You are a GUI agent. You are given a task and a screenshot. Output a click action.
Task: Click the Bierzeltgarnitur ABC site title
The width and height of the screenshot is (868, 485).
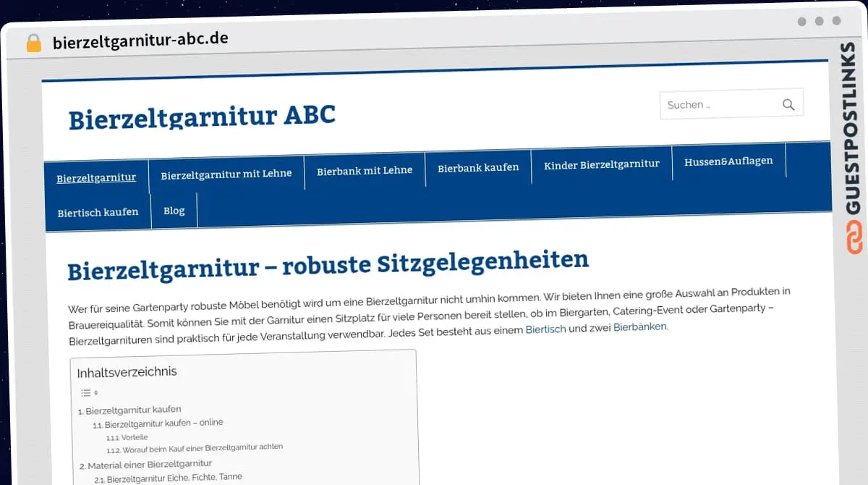point(202,117)
